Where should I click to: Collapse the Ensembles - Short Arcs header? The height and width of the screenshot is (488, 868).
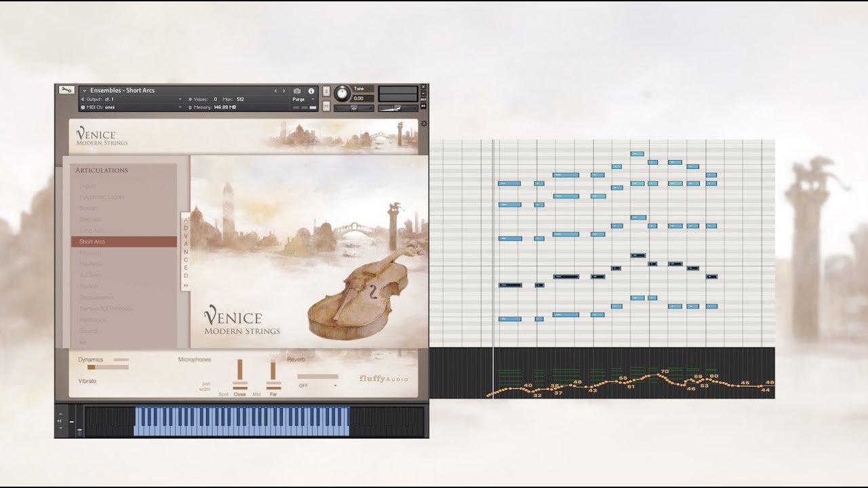tap(85, 90)
